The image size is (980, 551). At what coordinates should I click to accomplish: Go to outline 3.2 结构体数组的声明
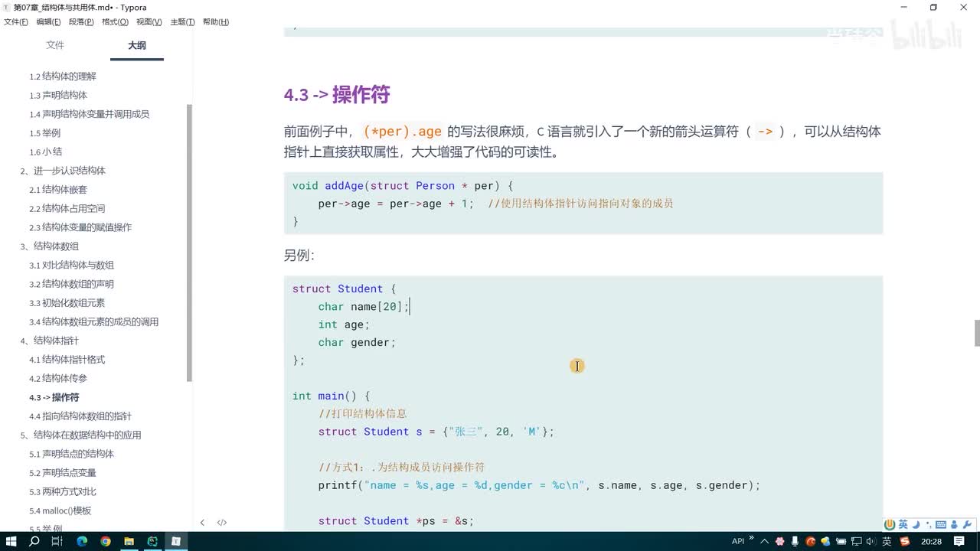71,284
